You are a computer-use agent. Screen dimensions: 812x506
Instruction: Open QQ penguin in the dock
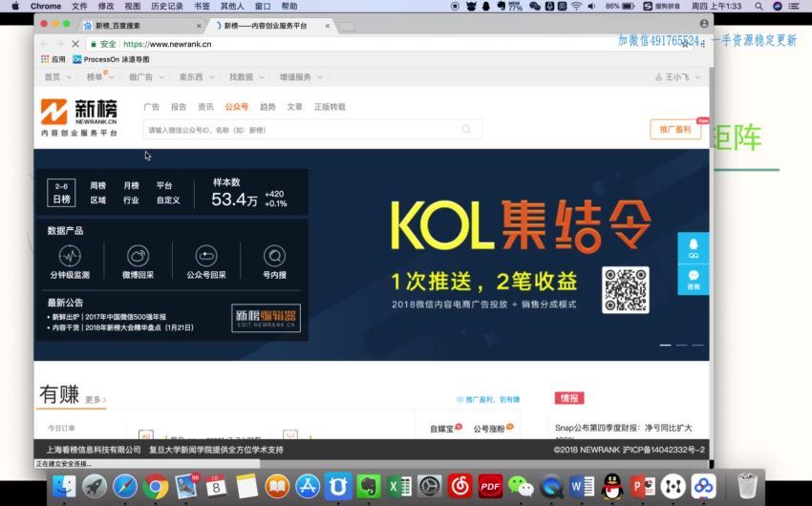coord(612,487)
